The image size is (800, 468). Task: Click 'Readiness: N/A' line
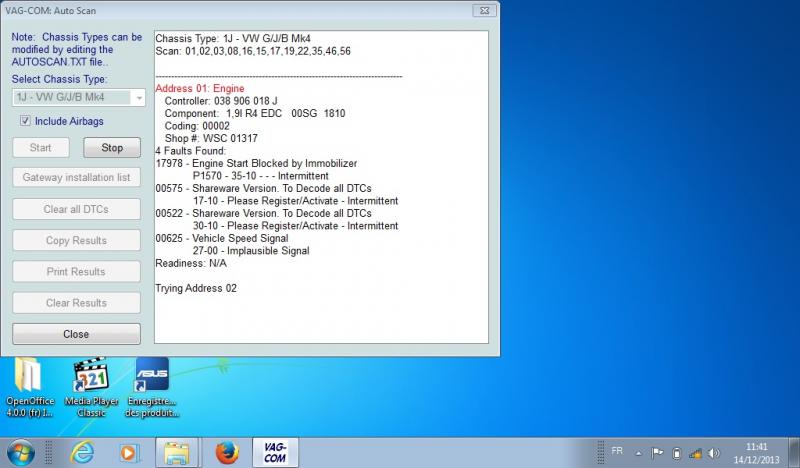click(191, 263)
